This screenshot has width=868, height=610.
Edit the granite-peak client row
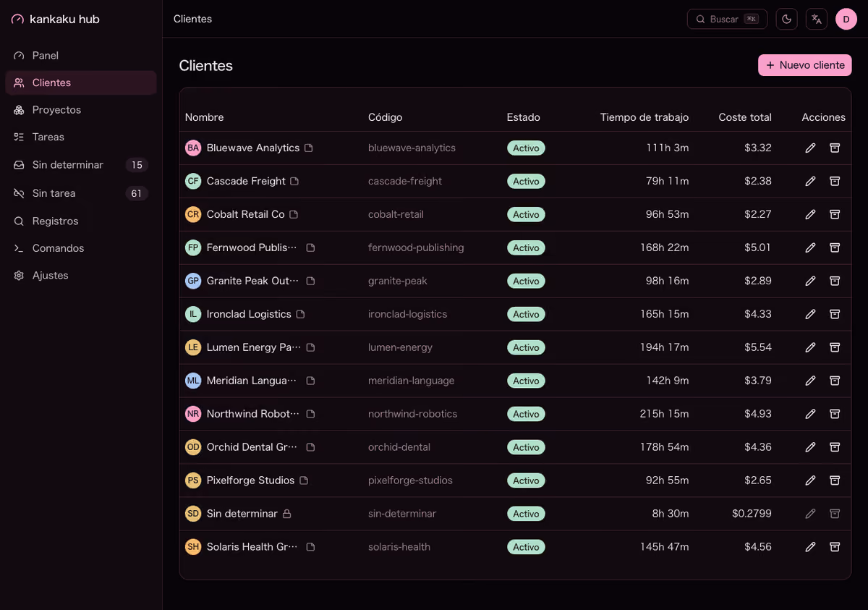point(810,281)
